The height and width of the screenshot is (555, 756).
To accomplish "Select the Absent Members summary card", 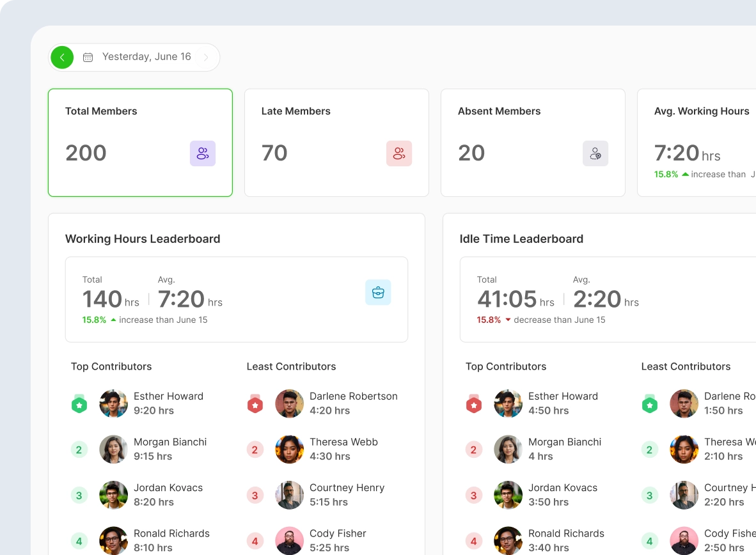I will pos(533,143).
